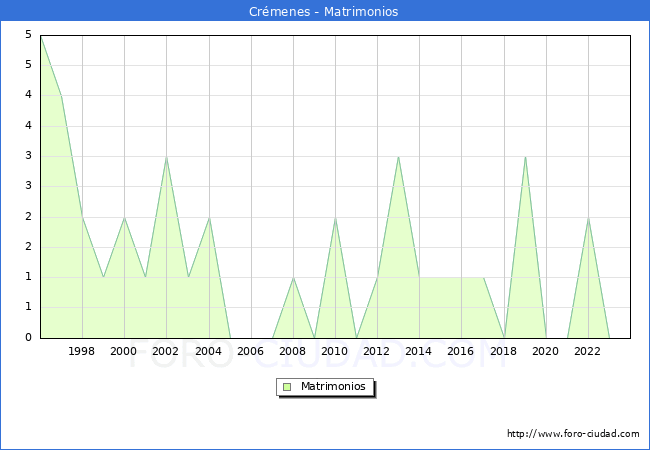Click the 2010 x-axis label
This screenshot has width=650, height=450.
tap(335, 351)
